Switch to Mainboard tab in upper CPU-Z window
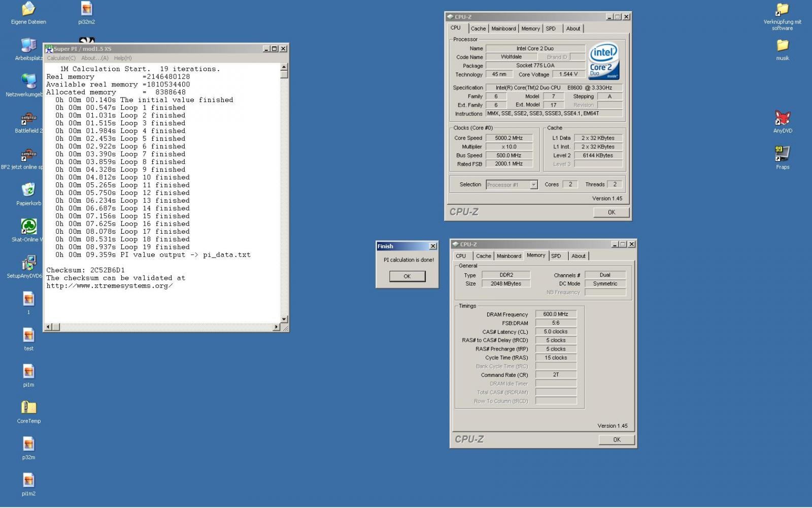 [503, 29]
